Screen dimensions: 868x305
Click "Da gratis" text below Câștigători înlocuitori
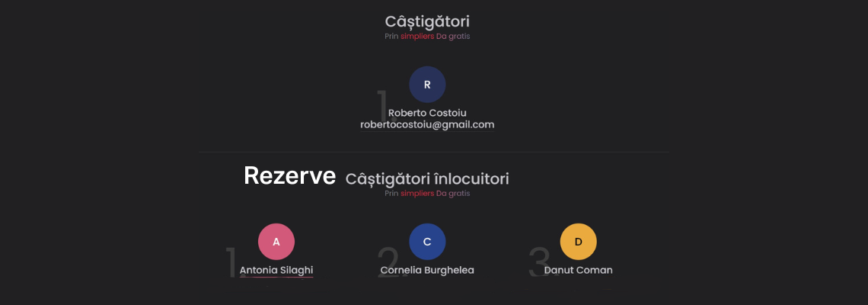tap(453, 194)
